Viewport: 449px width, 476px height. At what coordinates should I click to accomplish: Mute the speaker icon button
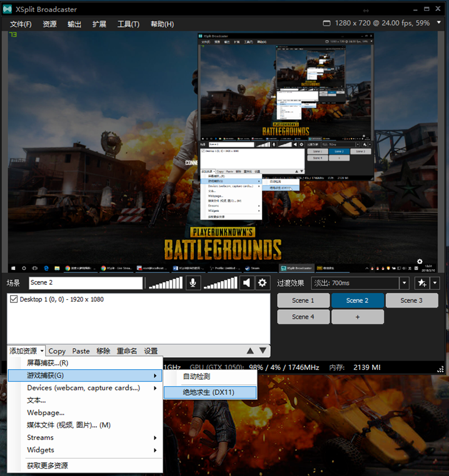tap(246, 283)
